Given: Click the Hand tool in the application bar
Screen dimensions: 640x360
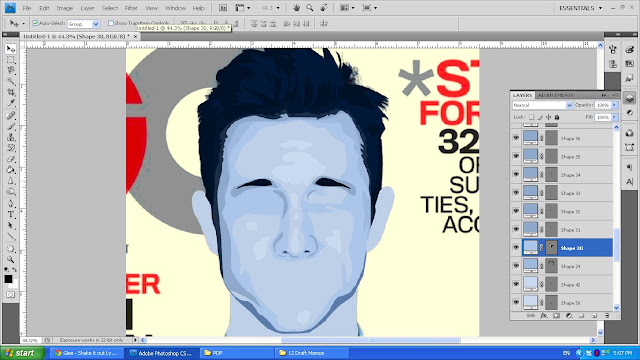Looking at the screenshot, I should (x=296, y=8).
